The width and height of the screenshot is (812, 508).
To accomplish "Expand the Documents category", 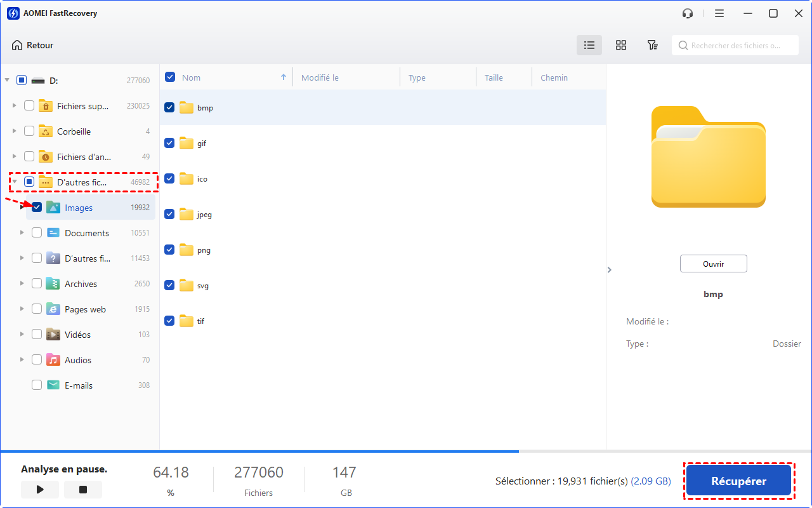I will point(22,232).
